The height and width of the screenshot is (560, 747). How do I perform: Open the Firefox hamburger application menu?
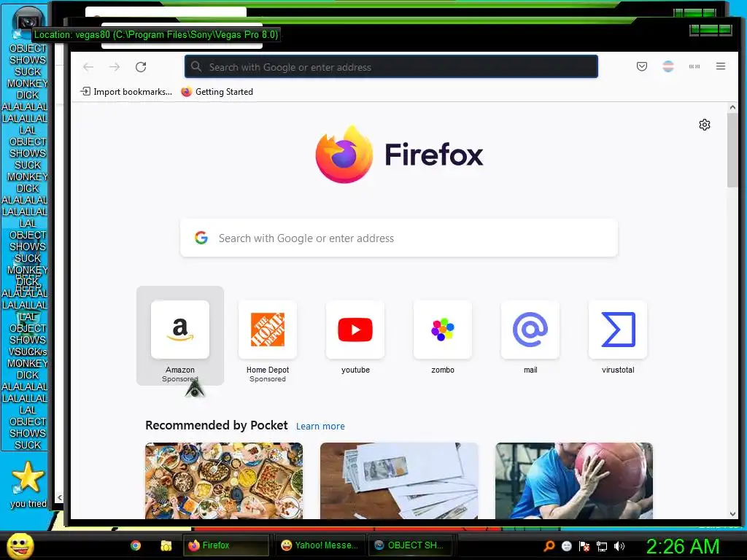(x=720, y=66)
